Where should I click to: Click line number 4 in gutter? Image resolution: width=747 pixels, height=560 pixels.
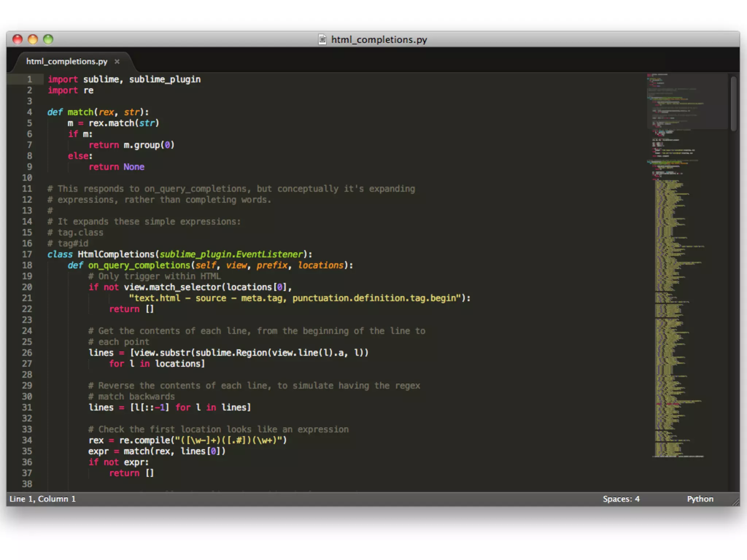click(x=29, y=112)
